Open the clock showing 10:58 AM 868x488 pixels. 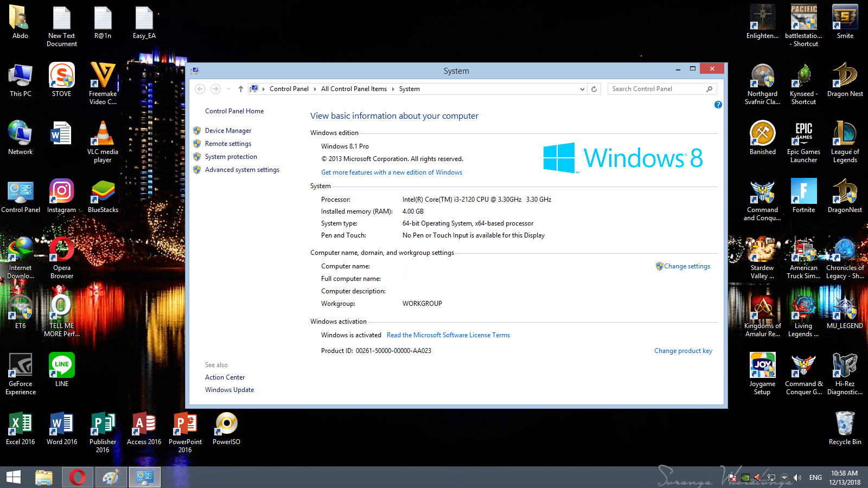pyautogui.click(x=844, y=478)
